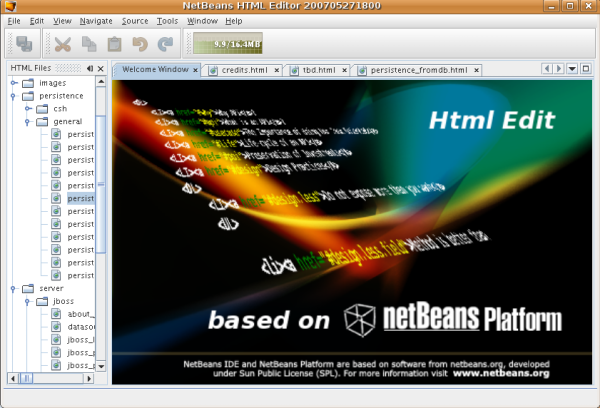
Task: Click the tree horizontal scroll left arrow
Action: [x=13, y=379]
